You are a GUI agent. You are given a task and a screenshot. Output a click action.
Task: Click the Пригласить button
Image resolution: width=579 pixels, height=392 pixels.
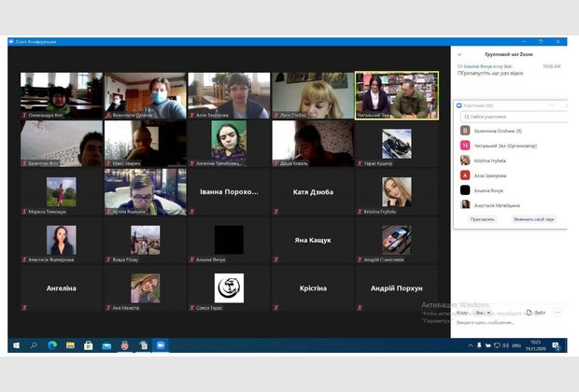(x=482, y=219)
